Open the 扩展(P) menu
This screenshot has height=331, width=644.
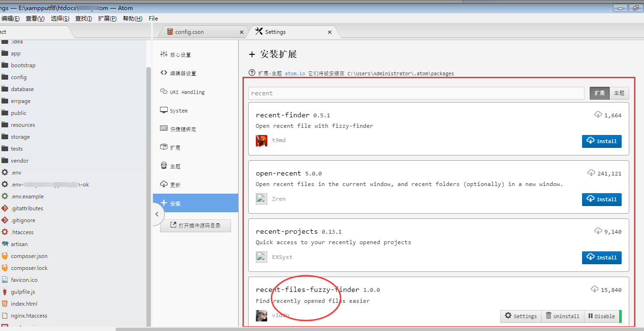pyautogui.click(x=107, y=19)
